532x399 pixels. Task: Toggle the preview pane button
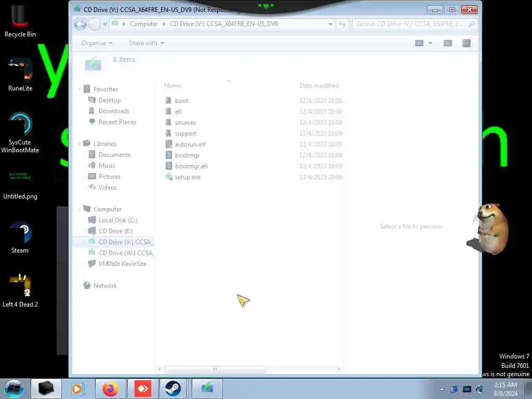(448, 43)
